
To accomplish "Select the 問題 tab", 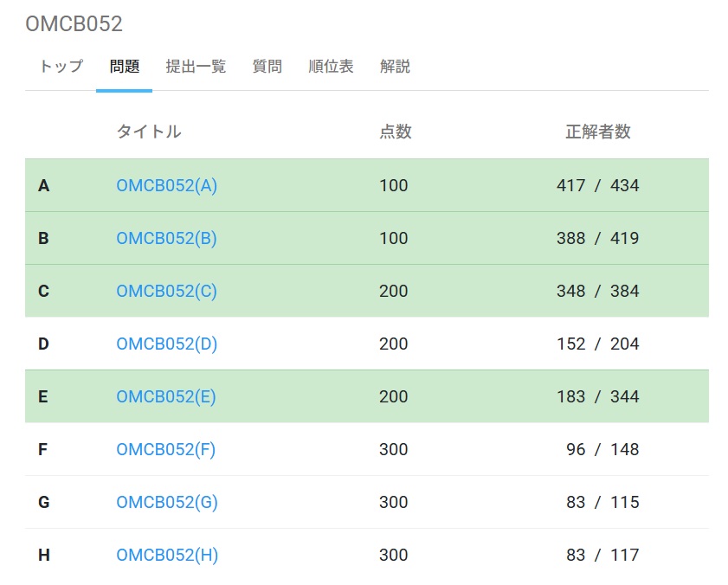I will (x=124, y=67).
